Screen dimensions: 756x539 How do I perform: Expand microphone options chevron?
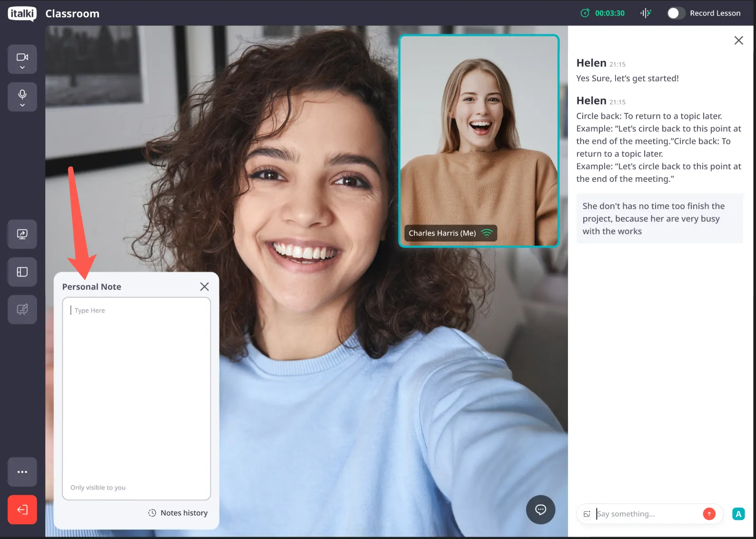(22, 105)
